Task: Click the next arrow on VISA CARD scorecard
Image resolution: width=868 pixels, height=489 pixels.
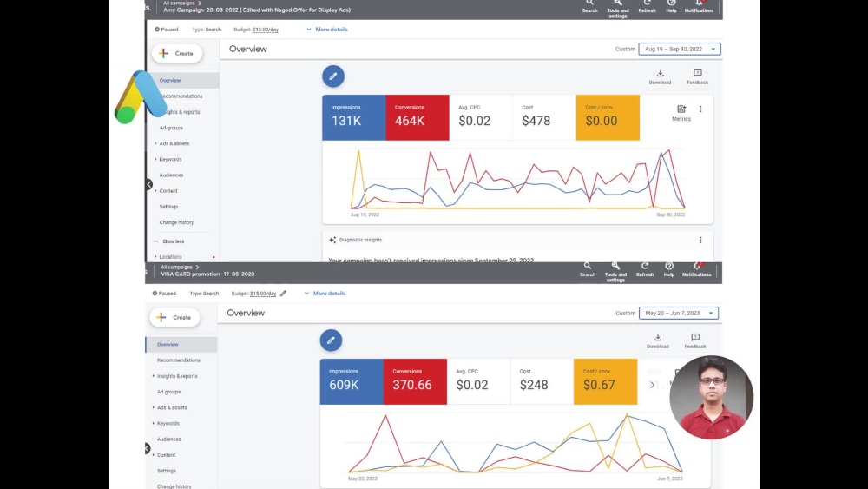Action: (652, 384)
